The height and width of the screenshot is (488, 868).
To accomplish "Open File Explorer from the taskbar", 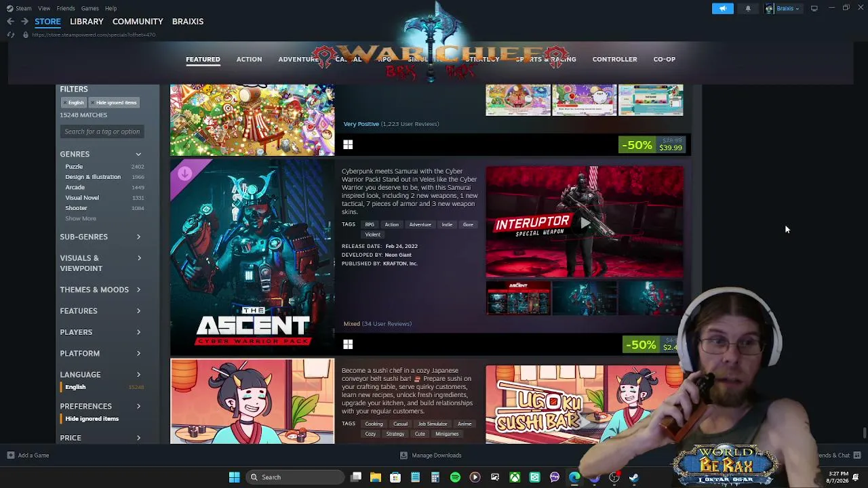I will click(376, 477).
